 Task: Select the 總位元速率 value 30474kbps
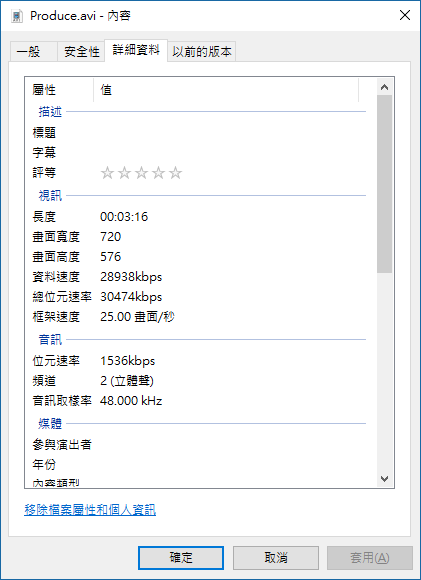[x=131, y=297]
